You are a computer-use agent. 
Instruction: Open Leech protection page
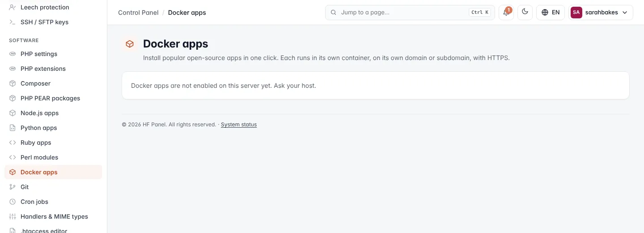[x=53, y=7]
